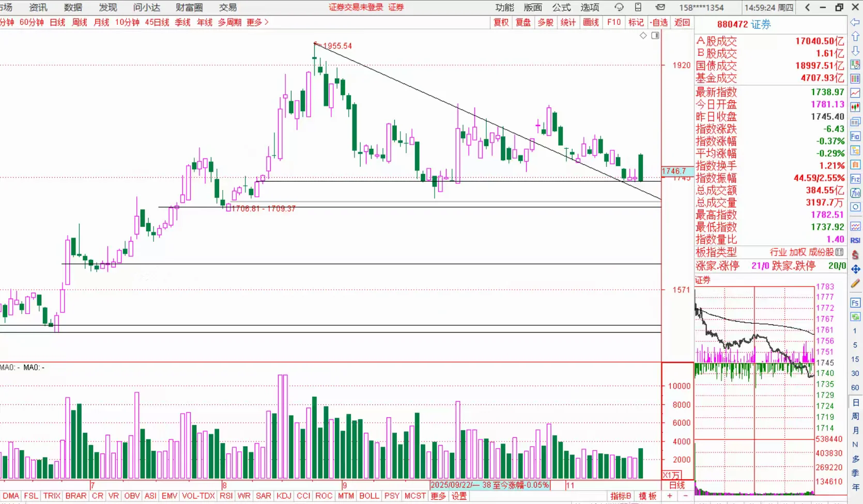Screen dimensions: 863x504
Task: Open the 问小达 assistant tab
Action: 147,7
